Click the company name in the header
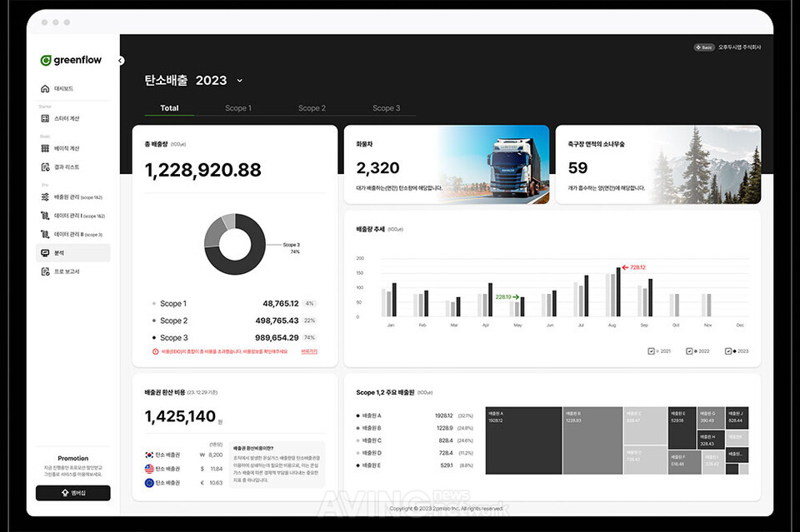 739,47
